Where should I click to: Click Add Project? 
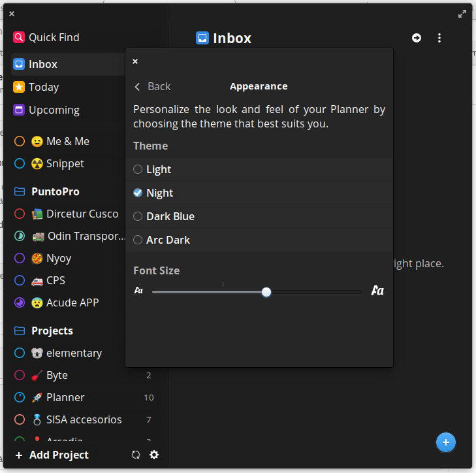click(52, 455)
